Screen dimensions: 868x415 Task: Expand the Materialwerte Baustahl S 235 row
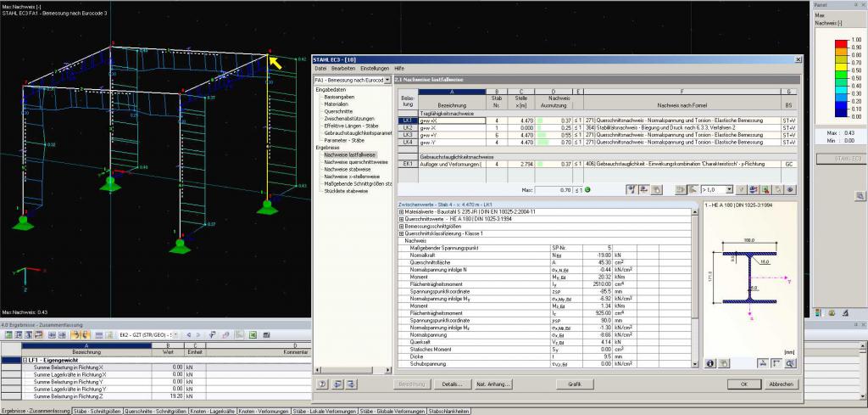tap(400, 210)
